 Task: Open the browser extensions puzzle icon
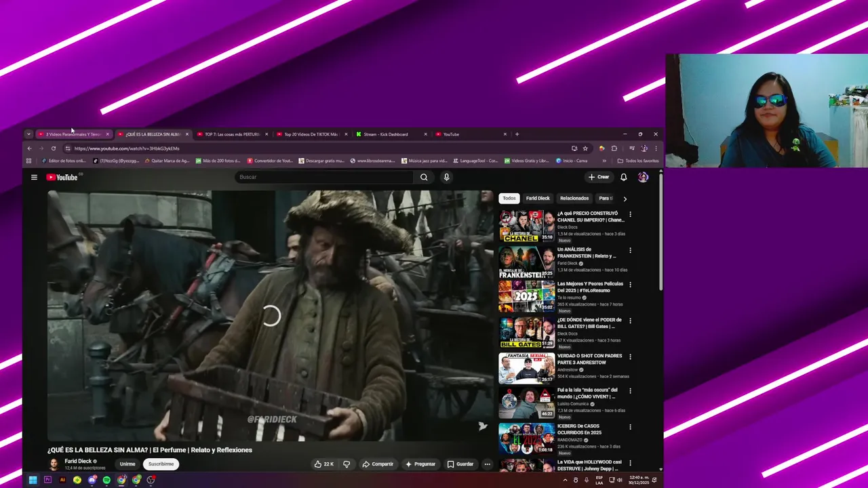[614, 148]
